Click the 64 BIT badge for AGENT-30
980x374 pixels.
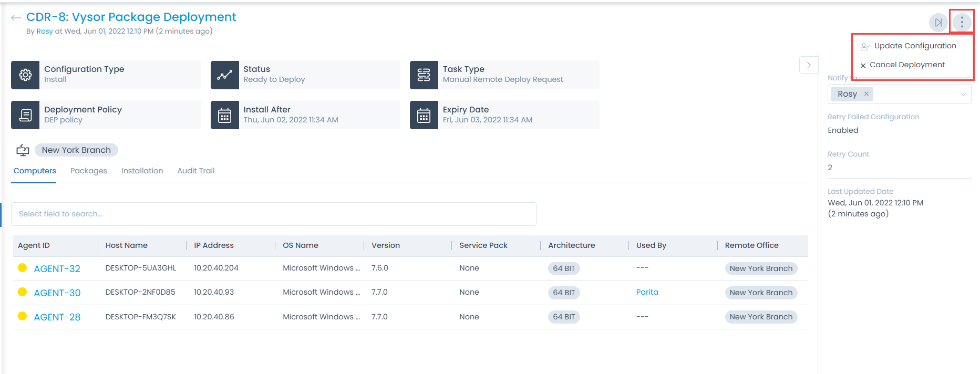[564, 293]
